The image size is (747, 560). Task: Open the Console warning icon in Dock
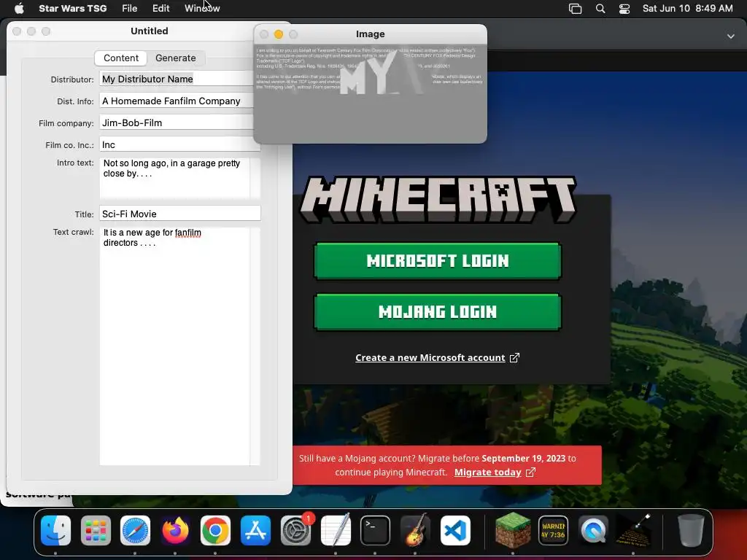coord(553,530)
